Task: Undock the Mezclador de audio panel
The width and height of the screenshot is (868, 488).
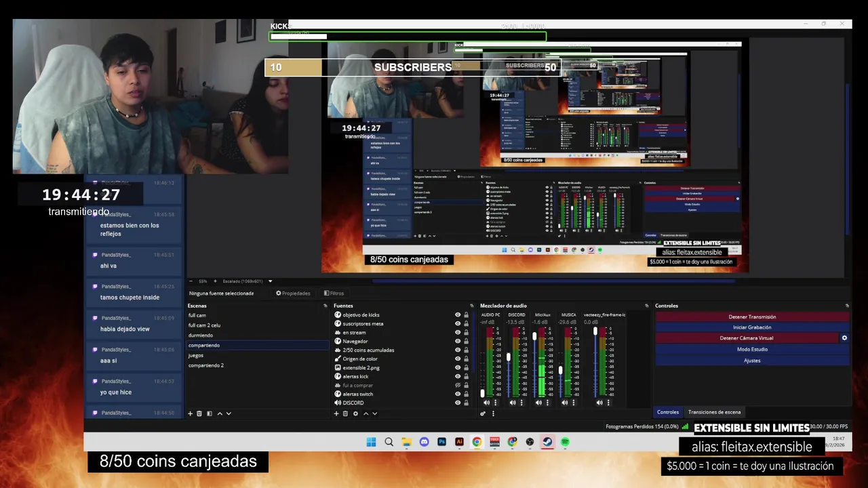Action: click(x=647, y=306)
